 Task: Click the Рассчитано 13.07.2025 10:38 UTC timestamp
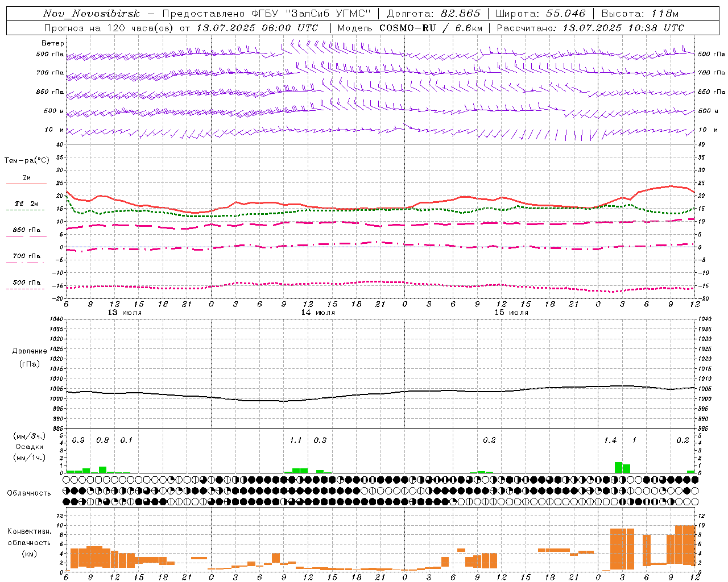tap(590, 28)
